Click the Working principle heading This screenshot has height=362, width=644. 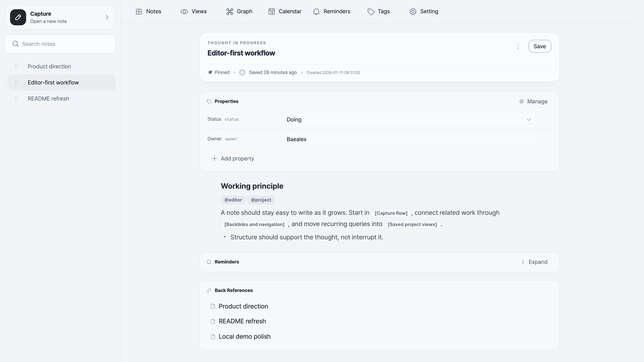(x=252, y=186)
